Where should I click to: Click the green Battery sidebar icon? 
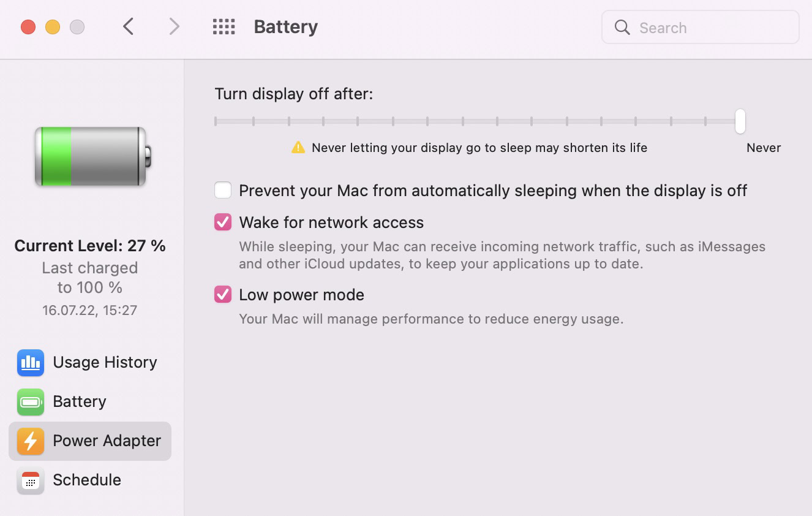[30, 402]
